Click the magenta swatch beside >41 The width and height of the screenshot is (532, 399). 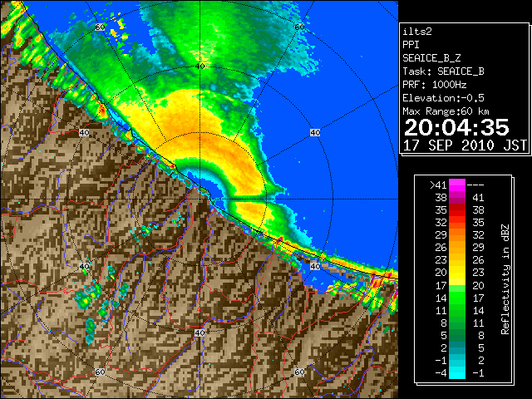coord(457,185)
